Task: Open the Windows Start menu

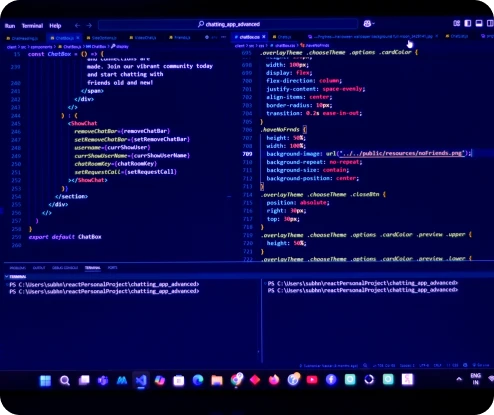Action: pos(45,380)
